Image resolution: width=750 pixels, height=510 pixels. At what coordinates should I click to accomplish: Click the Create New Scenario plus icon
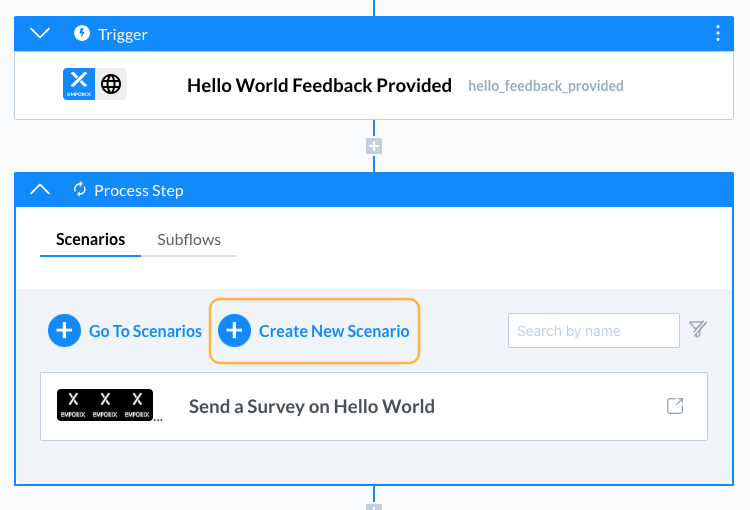pos(234,331)
